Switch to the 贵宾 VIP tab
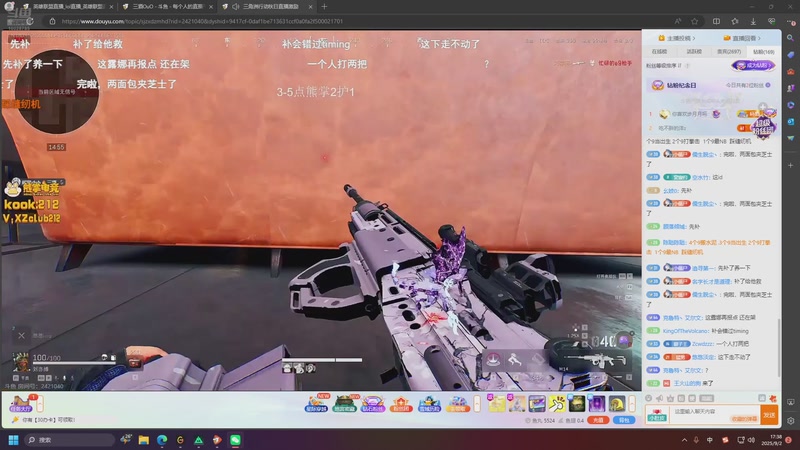 pos(729,52)
